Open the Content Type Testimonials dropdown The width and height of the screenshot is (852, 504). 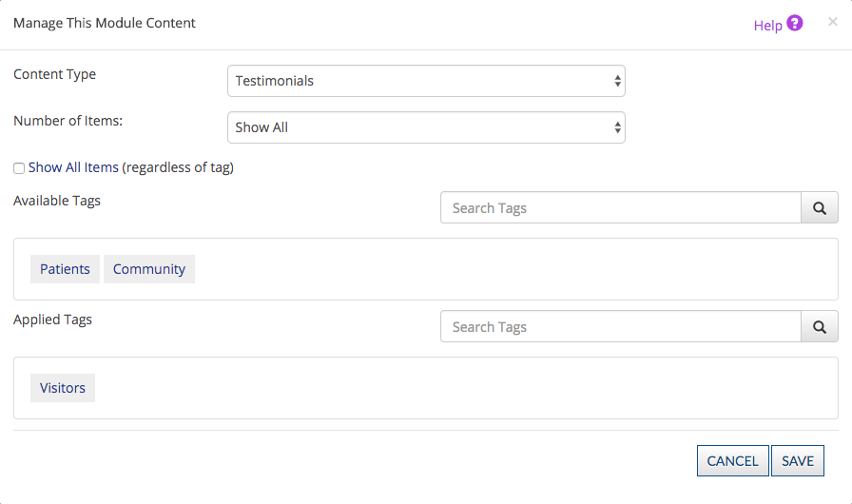pos(426,81)
